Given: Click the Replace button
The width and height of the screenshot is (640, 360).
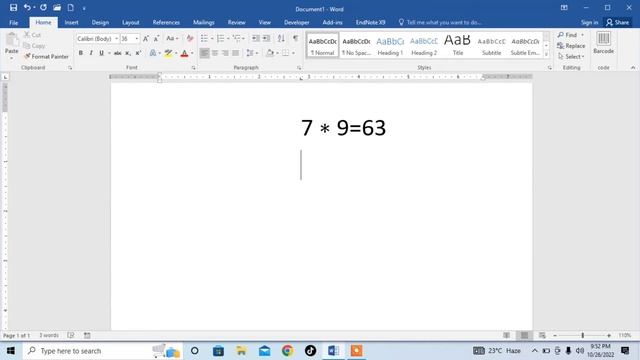Looking at the screenshot, I should pyautogui.click(x=571, y=46).
